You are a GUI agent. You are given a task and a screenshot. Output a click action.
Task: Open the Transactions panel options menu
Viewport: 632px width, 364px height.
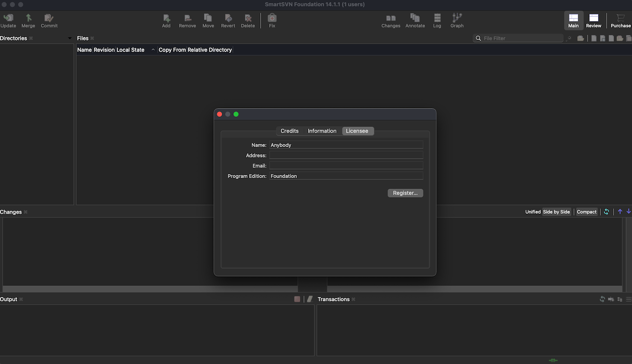coord(628,299)
